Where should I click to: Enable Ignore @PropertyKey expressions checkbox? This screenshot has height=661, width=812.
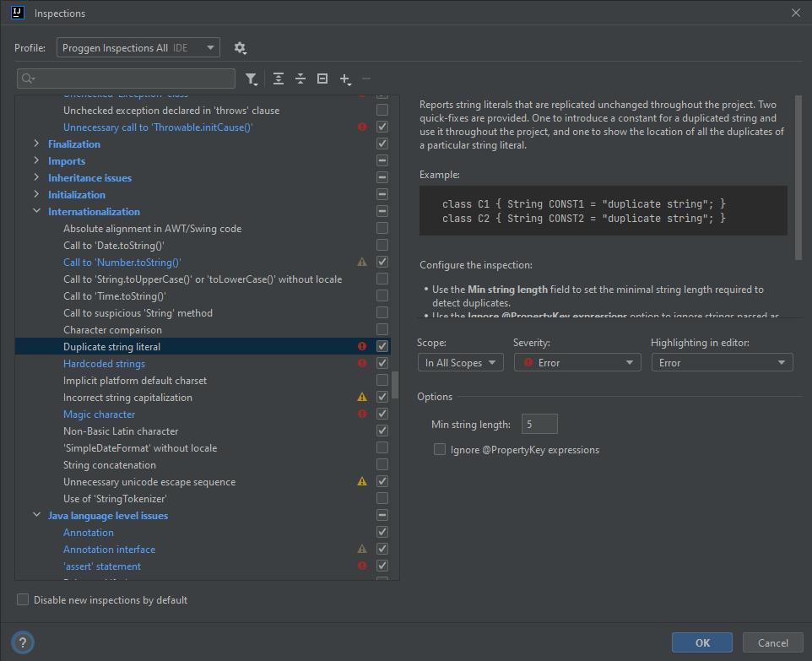point(440,450)
